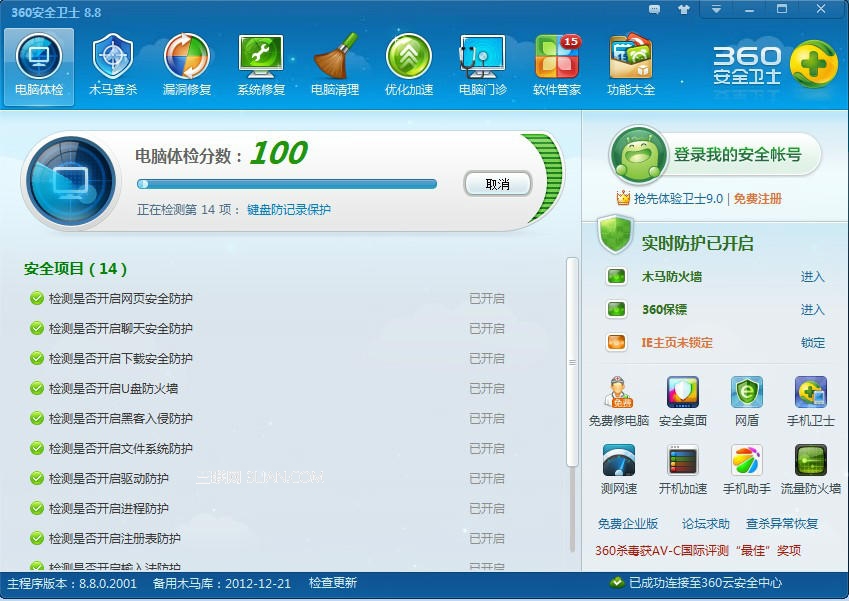Click the checkup progress bar

point(288,184)
